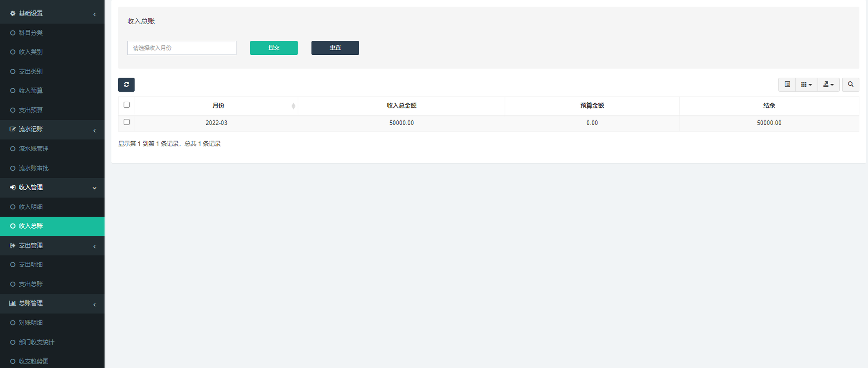Click the bar chart icon beside 总账管理
The image size is (868, 368).
13,303
